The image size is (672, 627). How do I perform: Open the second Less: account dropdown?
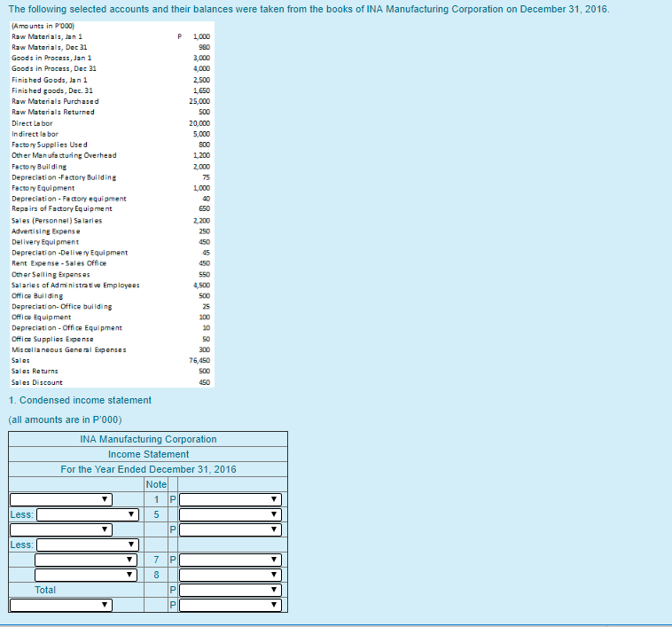(88, 545)
